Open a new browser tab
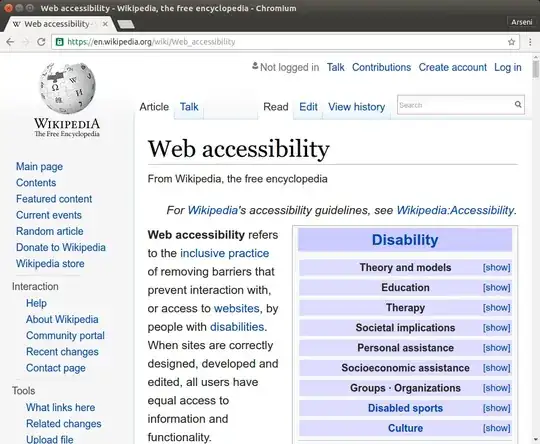The height and width of the screenshot is (444, 540). click(x=126, y=24)
